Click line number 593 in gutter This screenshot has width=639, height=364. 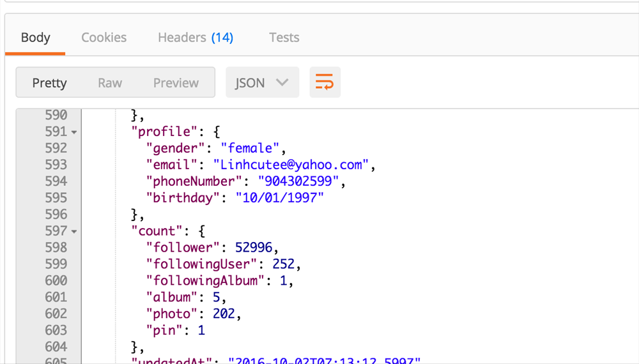point(56,165)
